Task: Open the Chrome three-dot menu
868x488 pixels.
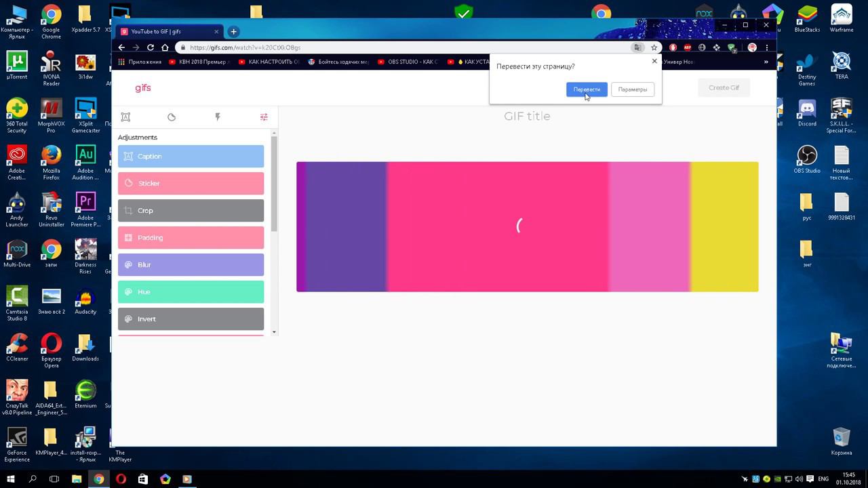Action: [x=767, y=47]
